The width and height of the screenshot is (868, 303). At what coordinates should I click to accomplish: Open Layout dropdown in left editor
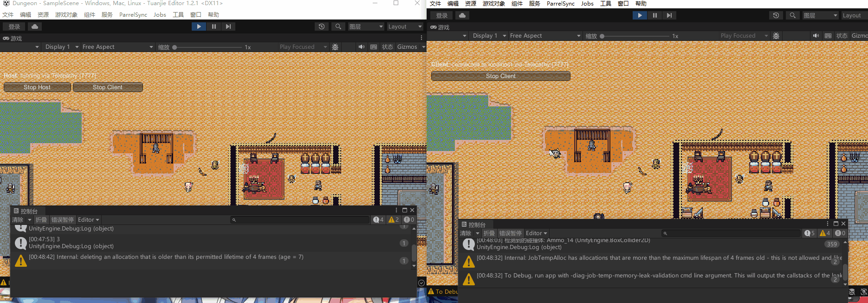tap(405, 26)
